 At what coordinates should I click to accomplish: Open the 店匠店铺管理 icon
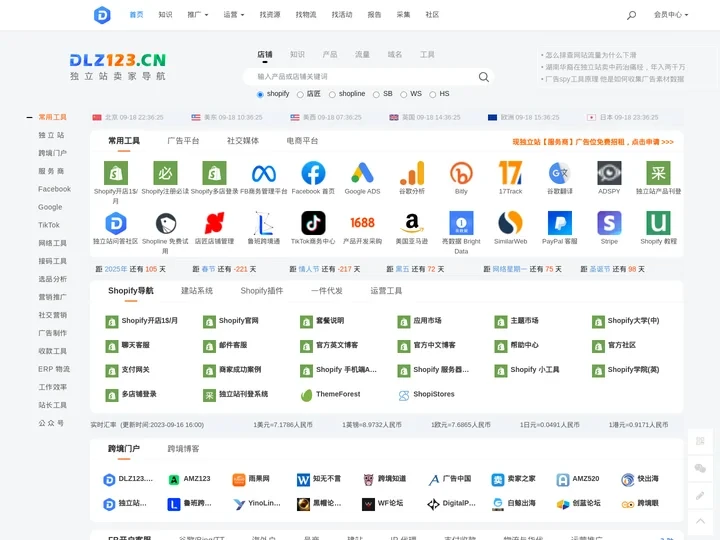(x=214, y=223)
